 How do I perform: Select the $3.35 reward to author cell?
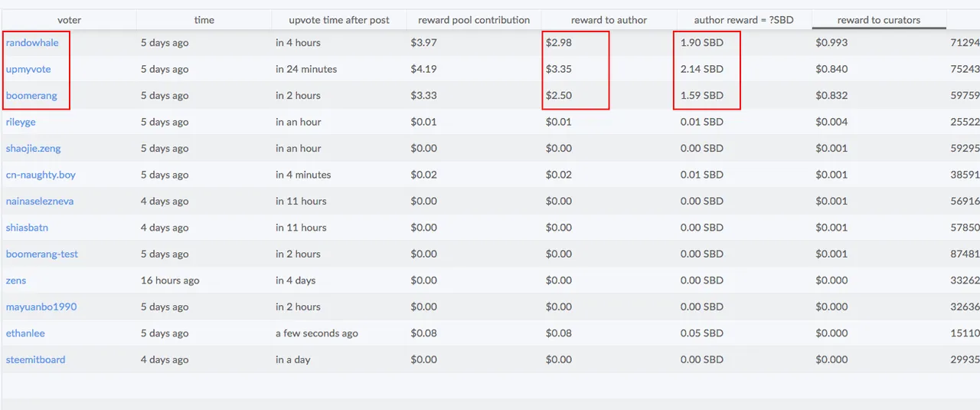[x=559, y=69]
